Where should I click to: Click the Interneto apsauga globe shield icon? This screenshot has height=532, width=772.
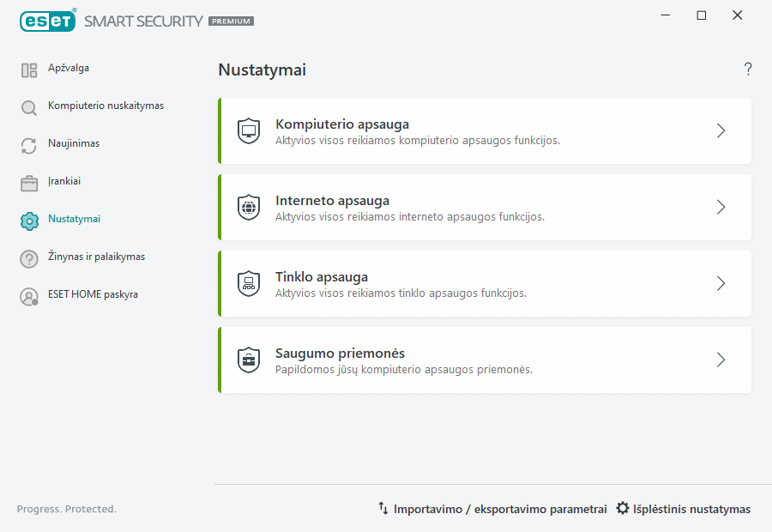tap(249, 207)
